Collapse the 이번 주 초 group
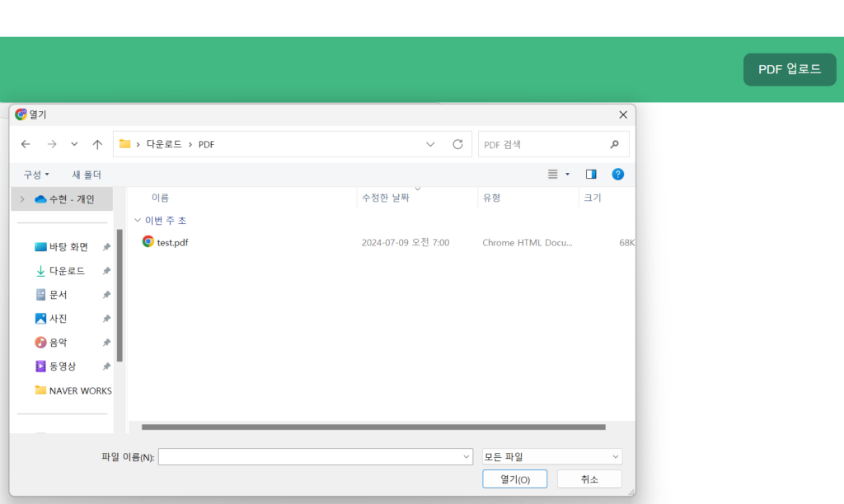 point(138,221)
